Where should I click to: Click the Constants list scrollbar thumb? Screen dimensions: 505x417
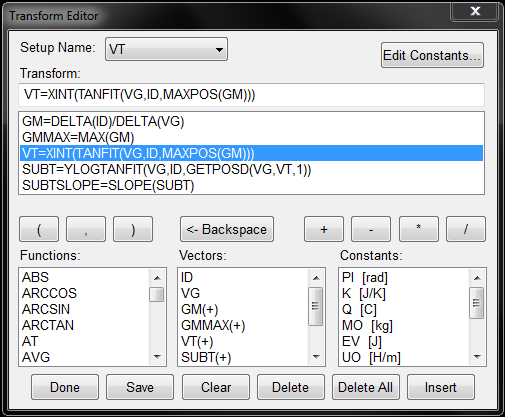(x=477, y=303)
